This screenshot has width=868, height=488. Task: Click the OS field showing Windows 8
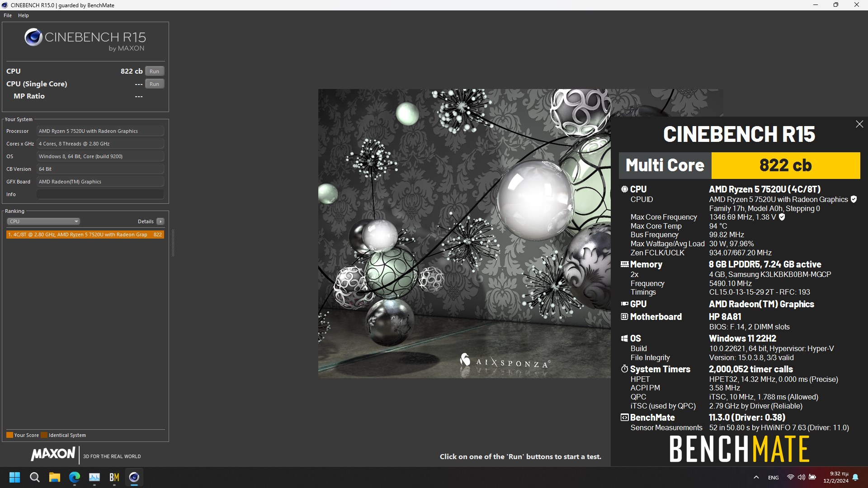click(x=100, y=156)
